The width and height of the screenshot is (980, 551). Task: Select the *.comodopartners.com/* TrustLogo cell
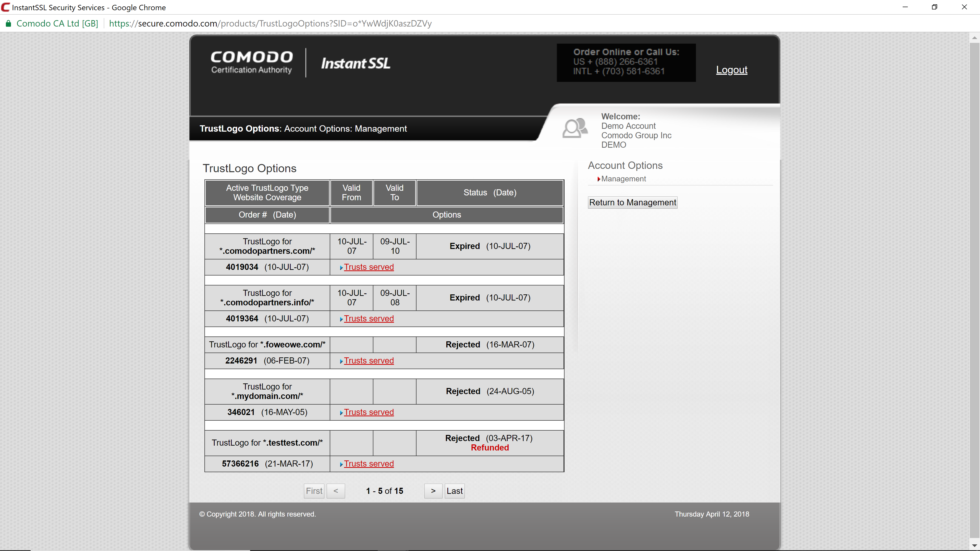coord(267,246)
